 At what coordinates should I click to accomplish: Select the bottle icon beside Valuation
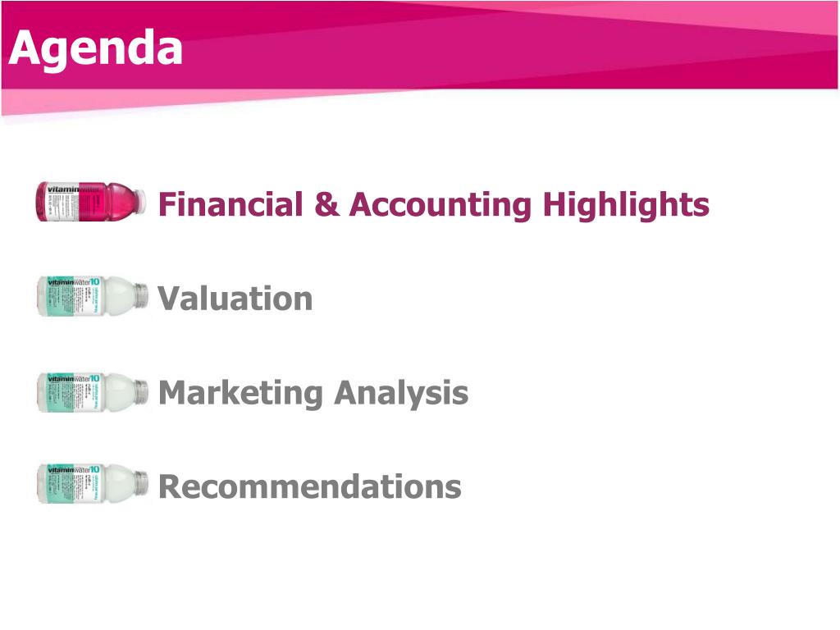(92, 295)
